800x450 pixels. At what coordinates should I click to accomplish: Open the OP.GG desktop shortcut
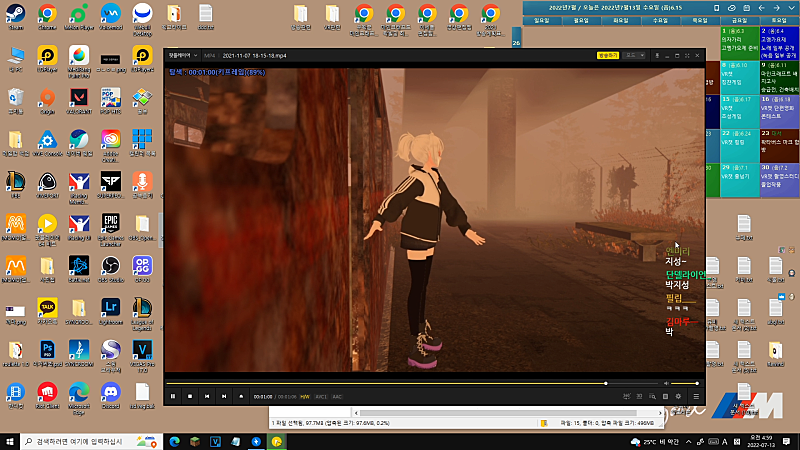(x=142, y=269)
